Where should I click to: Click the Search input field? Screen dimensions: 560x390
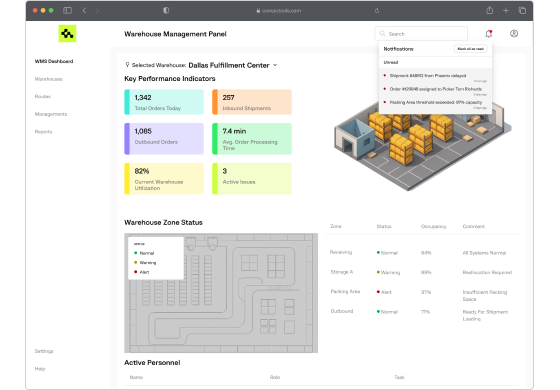(x=421, y=34)
